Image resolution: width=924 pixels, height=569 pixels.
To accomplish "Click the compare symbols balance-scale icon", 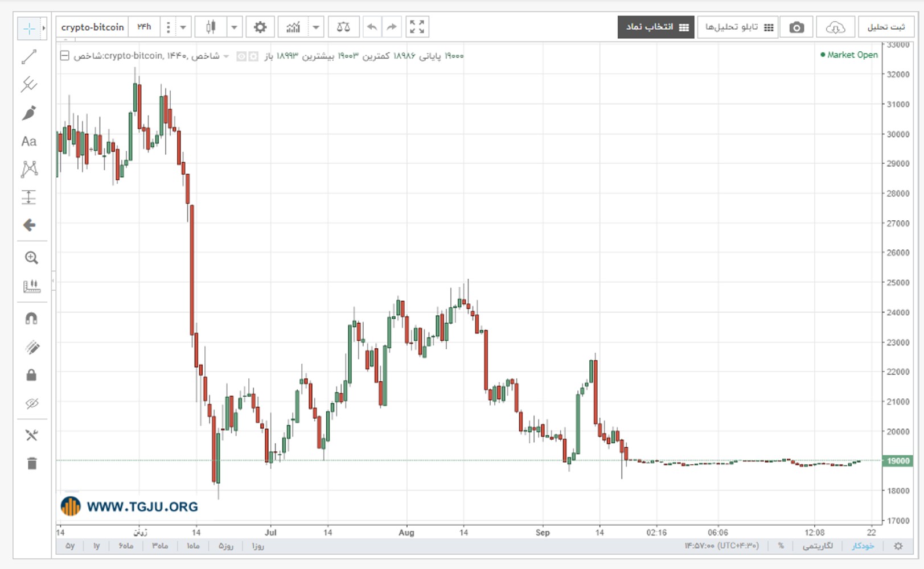I will [x=343, y=27].
